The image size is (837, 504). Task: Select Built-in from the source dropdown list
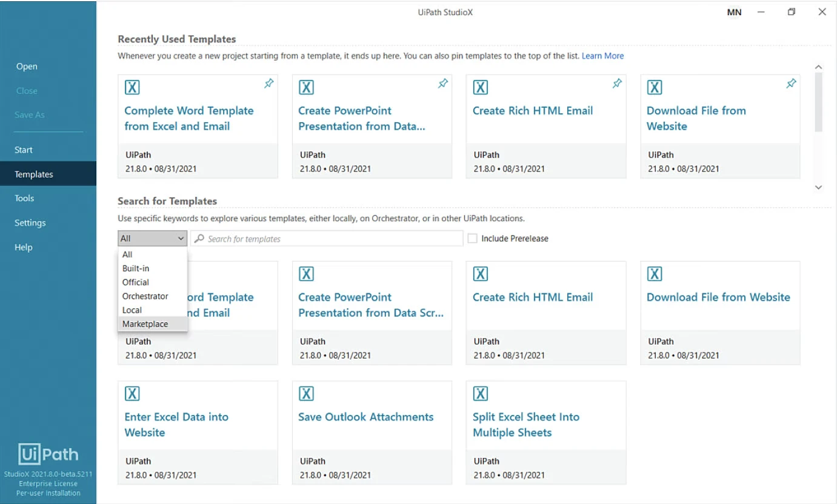(x=152, y=268)
